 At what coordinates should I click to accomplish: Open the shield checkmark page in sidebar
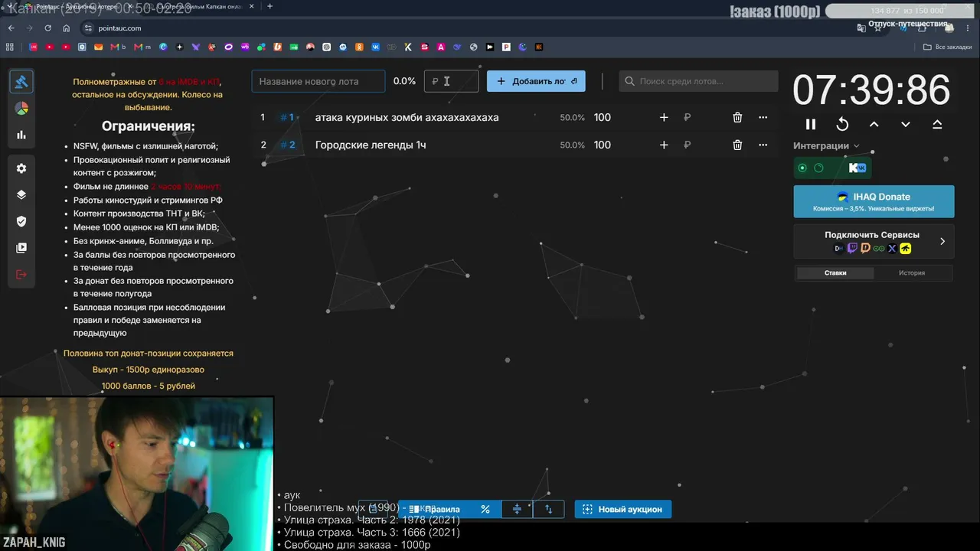[21, 221]
